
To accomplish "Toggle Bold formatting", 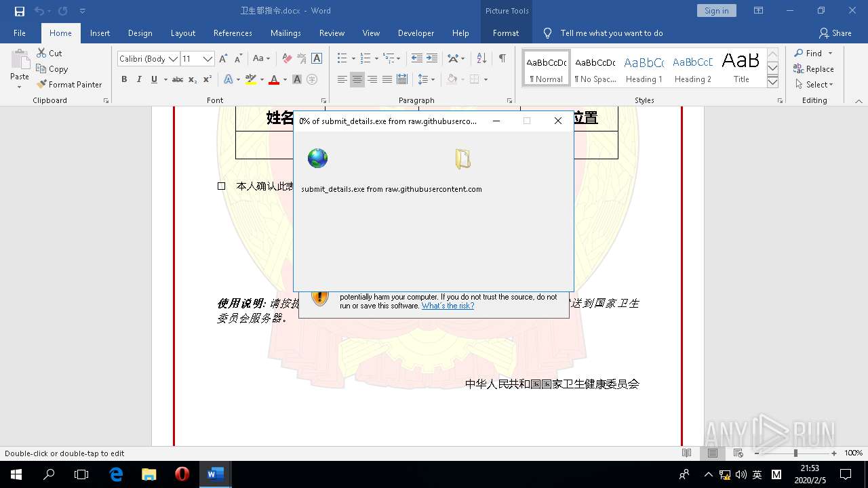I will (x=124, y=79).
